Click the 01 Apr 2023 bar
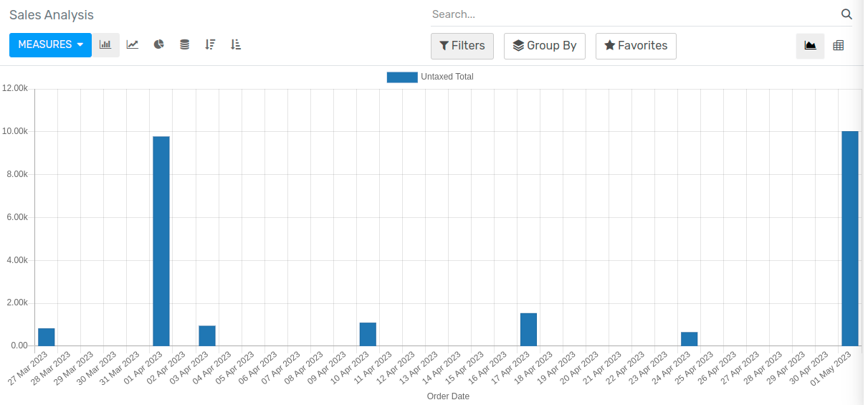 pos(161,241)
